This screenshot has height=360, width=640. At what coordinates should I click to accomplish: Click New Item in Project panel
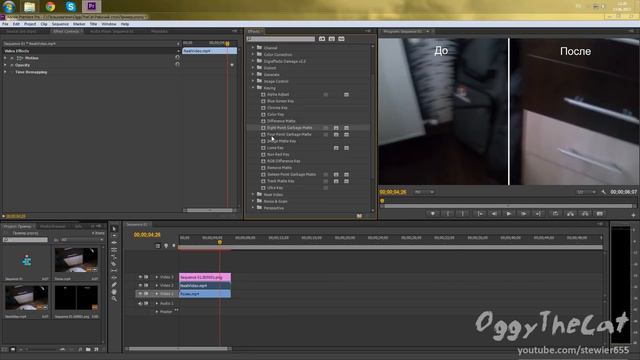point(96,349)
